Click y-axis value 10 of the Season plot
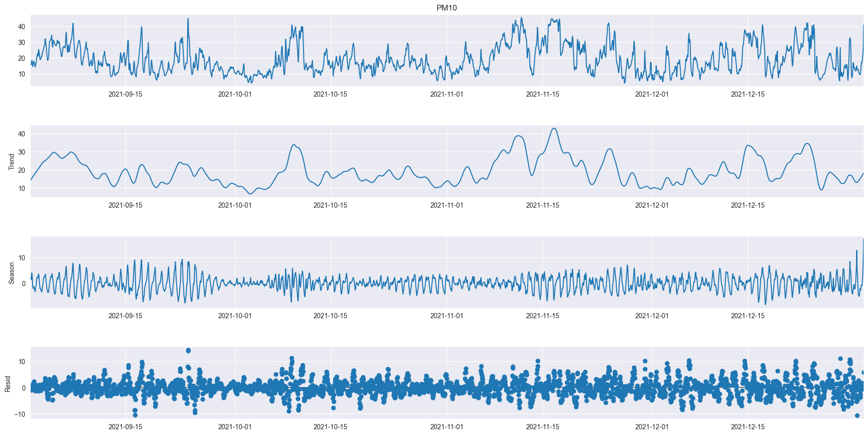The image size is (868, 435). pos(22,258)
